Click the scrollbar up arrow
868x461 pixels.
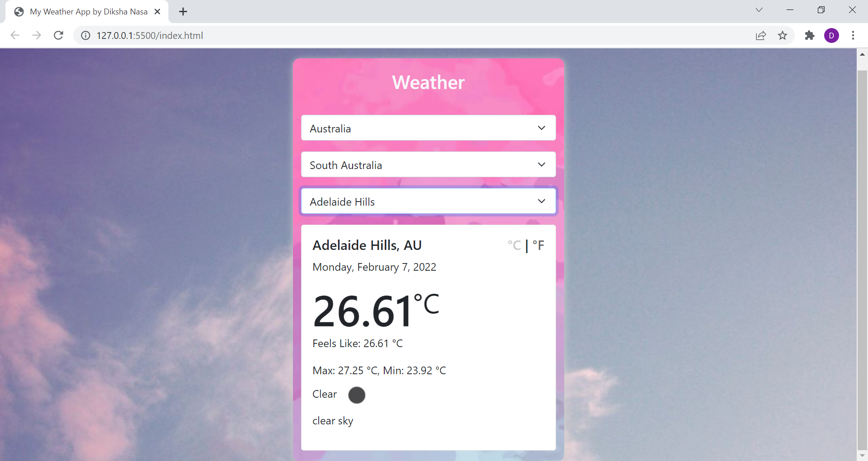863,54
